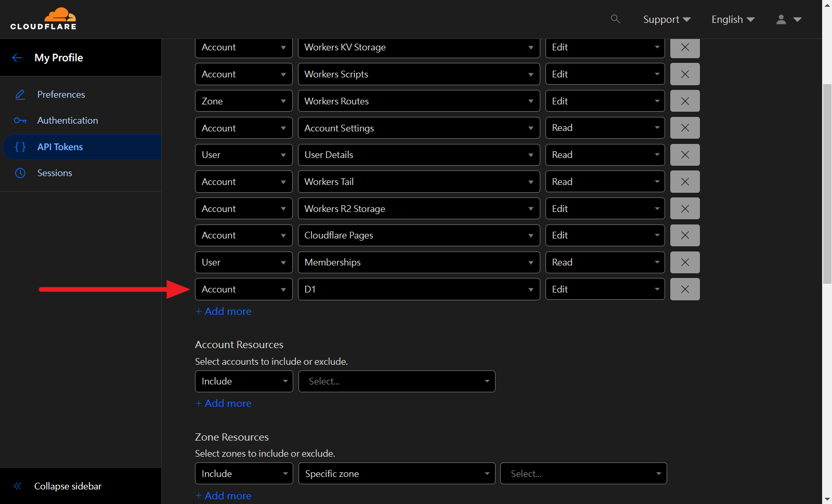Viewport: 832px width, 504px height.
Task: Open the Sessions page
Action: (55, 173)
